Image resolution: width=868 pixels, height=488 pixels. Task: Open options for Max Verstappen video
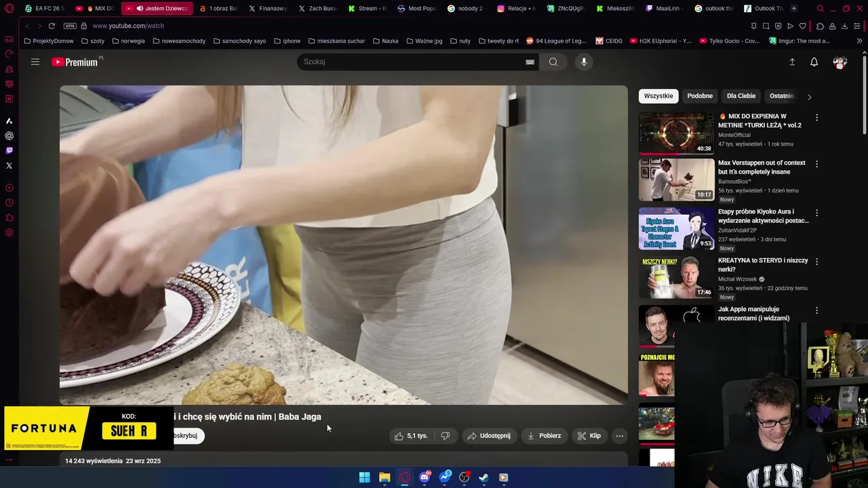click(x=816, y=164)
